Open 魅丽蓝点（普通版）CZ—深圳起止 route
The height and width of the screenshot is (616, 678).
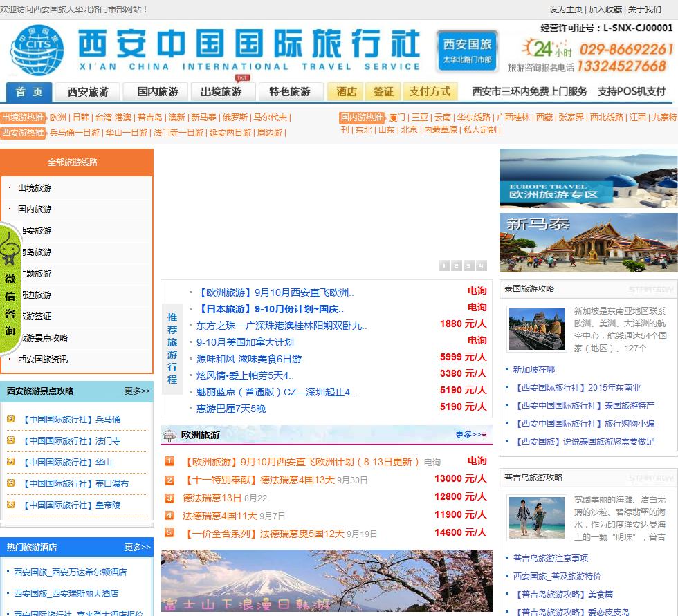276,392
